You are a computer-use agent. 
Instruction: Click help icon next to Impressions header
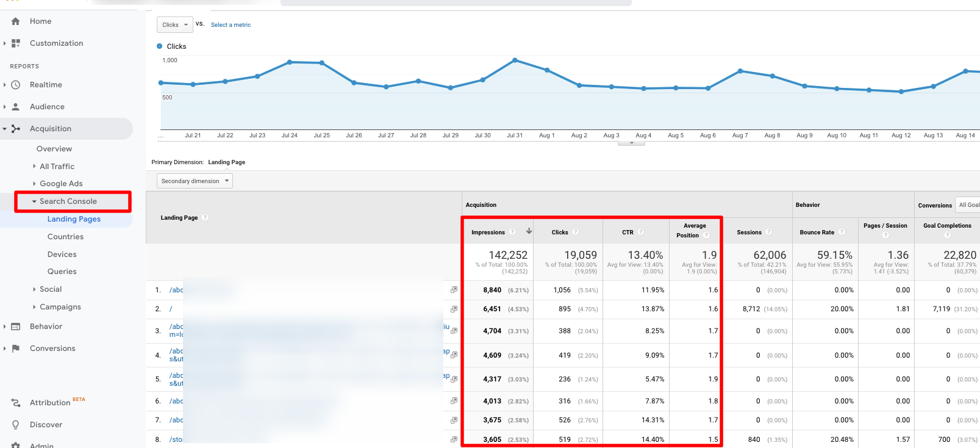(512, 232)
